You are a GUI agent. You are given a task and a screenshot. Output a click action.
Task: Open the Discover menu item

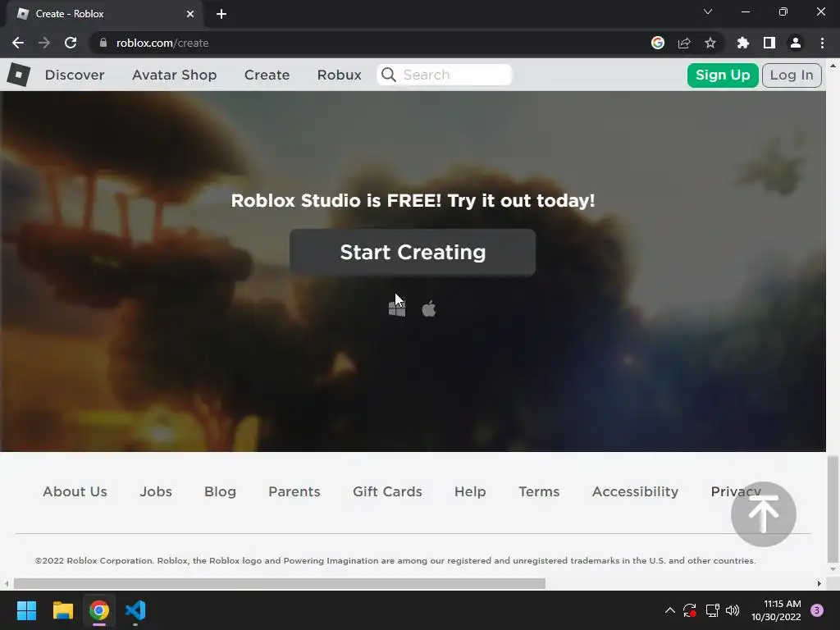coord(75,75)
